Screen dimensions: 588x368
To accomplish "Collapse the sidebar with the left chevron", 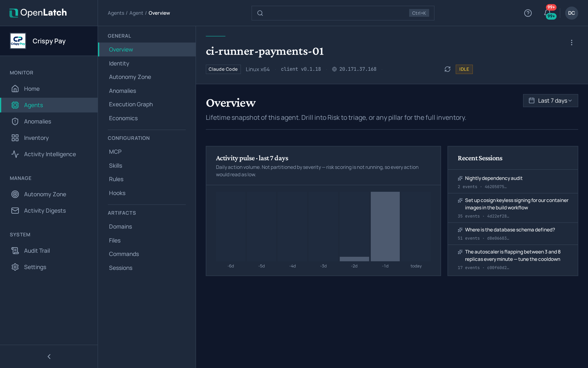I will point(49,356).
